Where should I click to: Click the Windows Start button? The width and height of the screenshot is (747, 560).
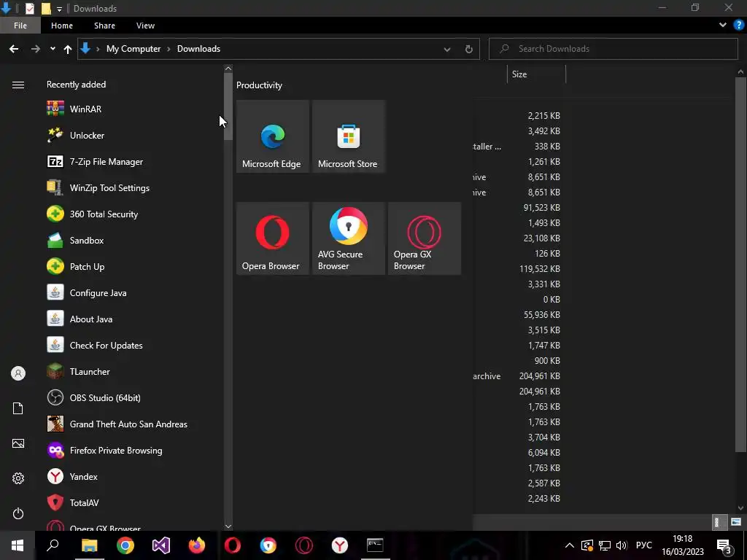pyautogui.click(x=18, y=545)
